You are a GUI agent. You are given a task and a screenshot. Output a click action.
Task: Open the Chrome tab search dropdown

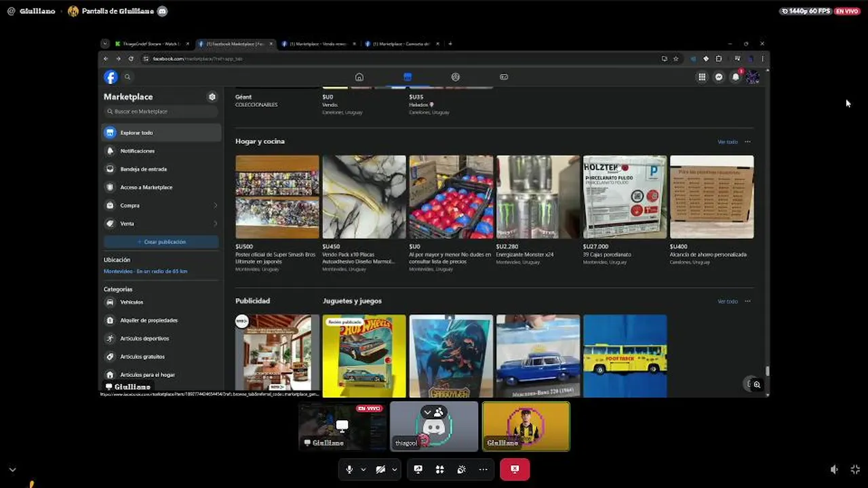coord(104,44)
